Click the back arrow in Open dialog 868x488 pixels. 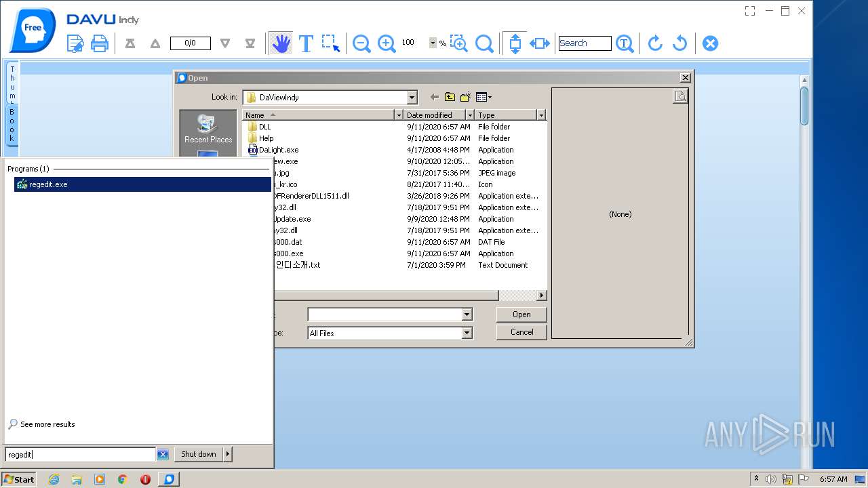435,97
